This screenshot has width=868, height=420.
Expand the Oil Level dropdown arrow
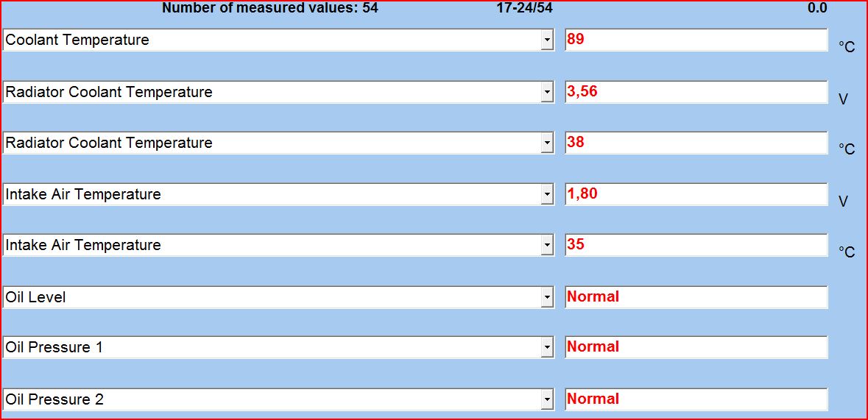pos(547,297)
